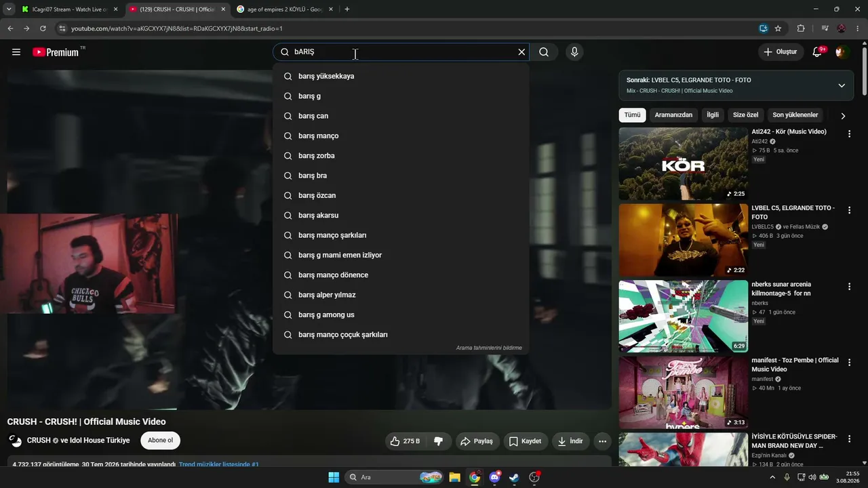The height and width of the screenshot is (488, 868).
Task: Open more options for nberks killmontage
Action: coord(849,287)
